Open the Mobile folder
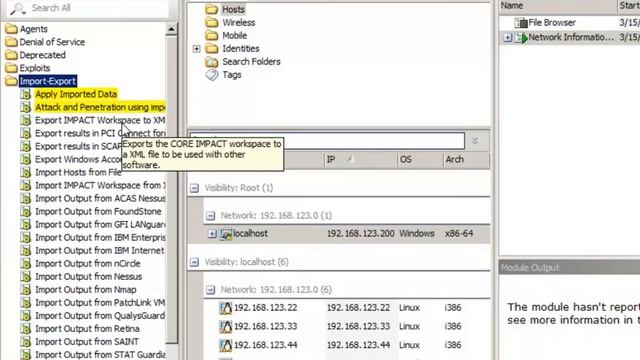This screenshot has height=360, width=640. (234, 36)
